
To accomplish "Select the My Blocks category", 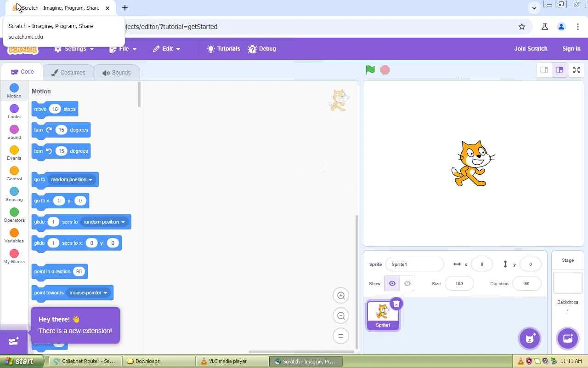I will [14, 256].
